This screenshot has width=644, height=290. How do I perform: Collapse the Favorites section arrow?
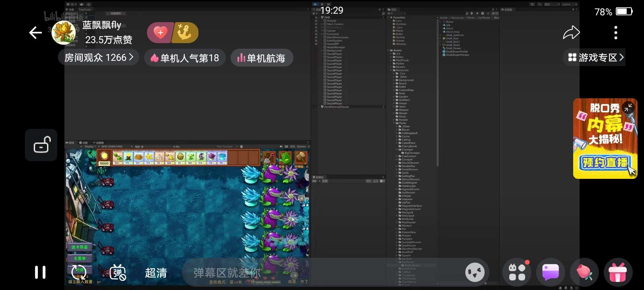[388, 18]
